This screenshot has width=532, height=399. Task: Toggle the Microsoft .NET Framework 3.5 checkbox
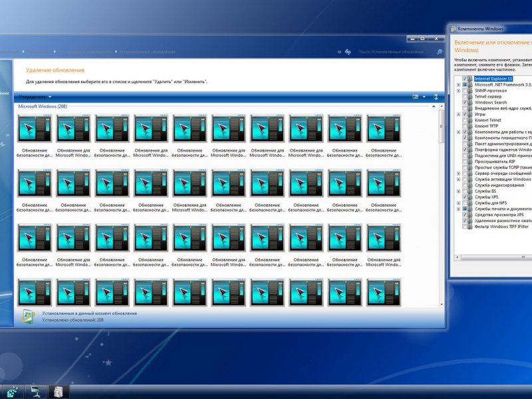464,84
